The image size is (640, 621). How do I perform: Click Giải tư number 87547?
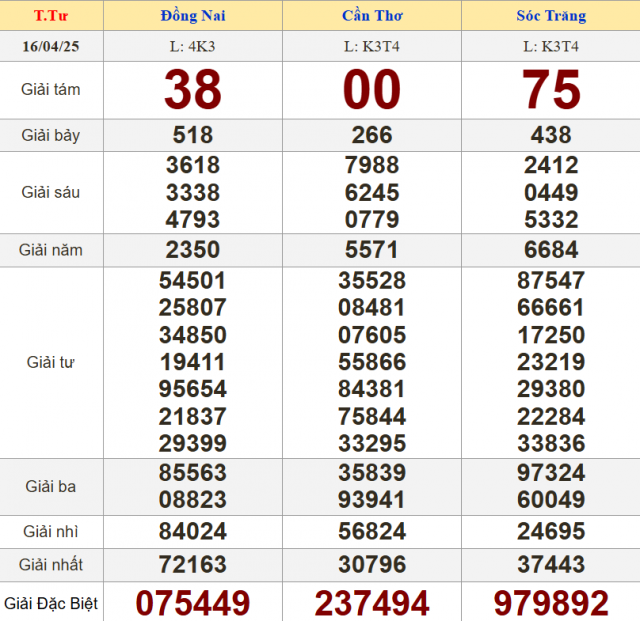(551, 280)
